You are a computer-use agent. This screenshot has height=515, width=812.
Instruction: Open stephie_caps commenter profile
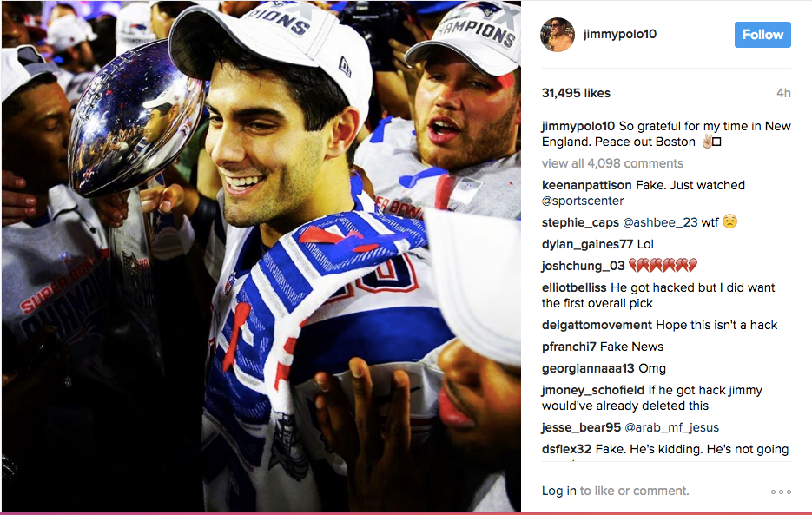tap(580, 222)
